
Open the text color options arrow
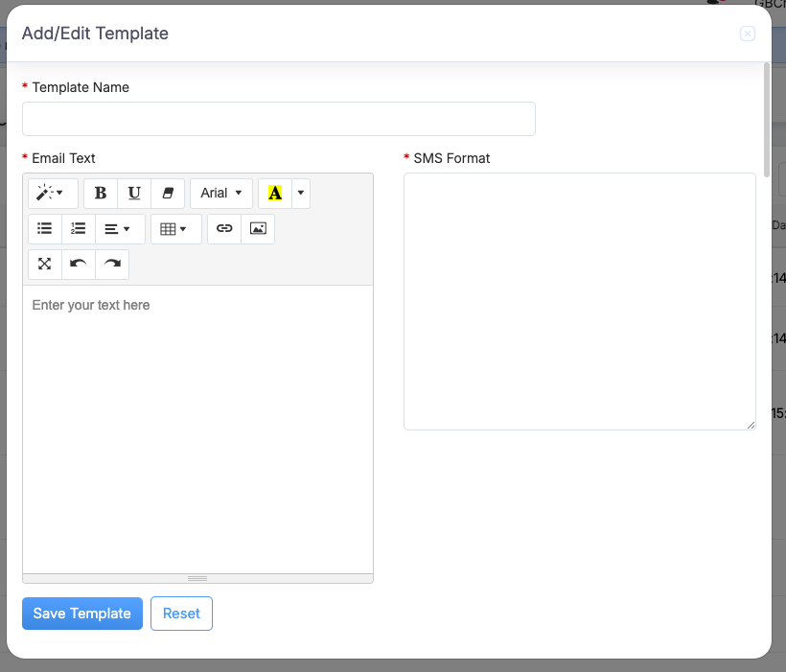(x=302, y=193)
